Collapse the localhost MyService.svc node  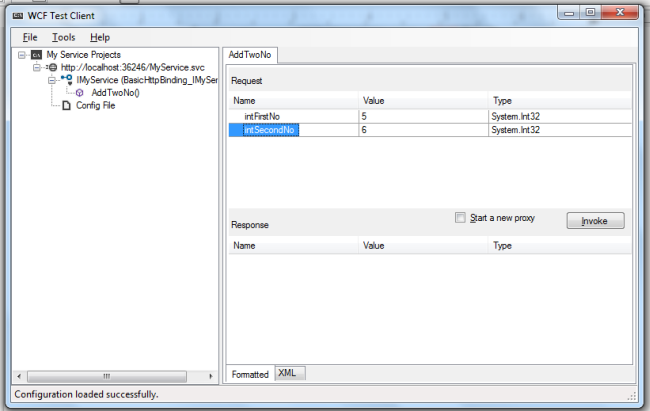click(37, 67)
